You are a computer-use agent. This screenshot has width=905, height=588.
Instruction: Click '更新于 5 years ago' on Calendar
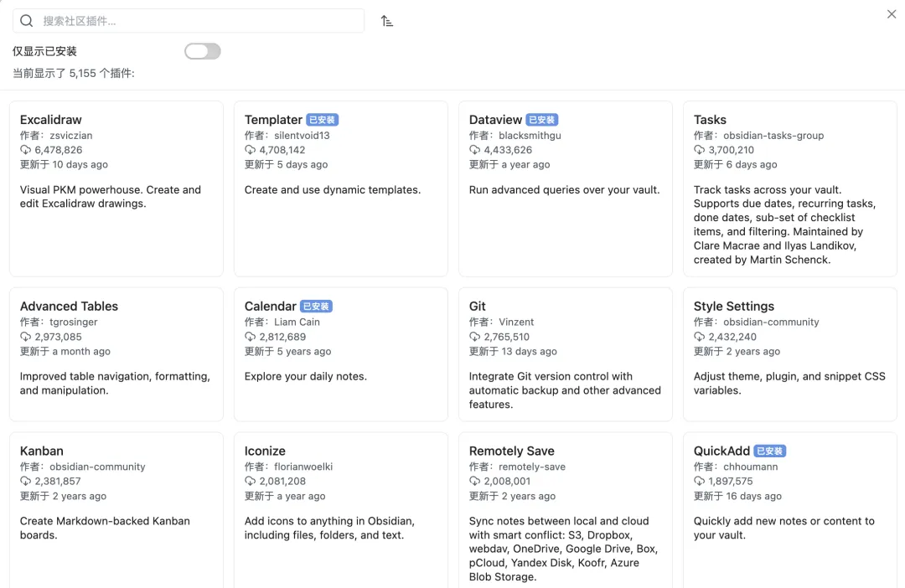(288, 352)
